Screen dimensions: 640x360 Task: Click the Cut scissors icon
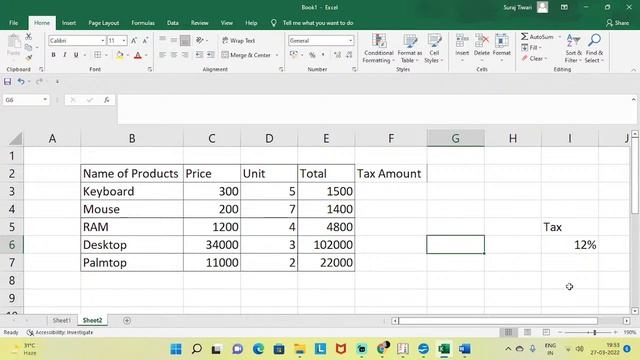point(29,37)
